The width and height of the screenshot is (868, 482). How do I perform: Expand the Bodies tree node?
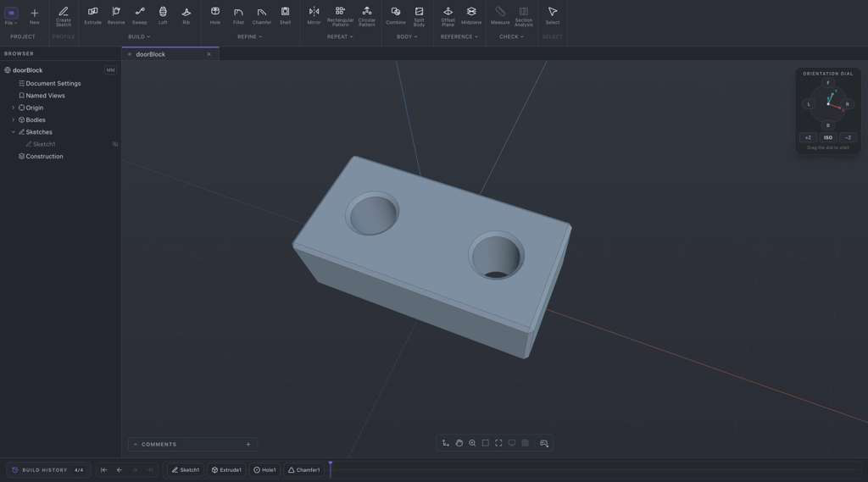click(14, 120)
